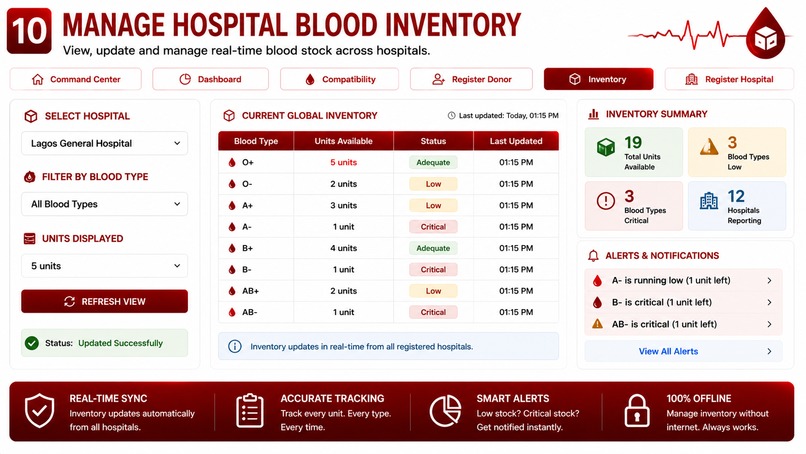806x454 pixels.
Task: Click the blood drop icon on Compatibility
Action: tap(309, 79)
